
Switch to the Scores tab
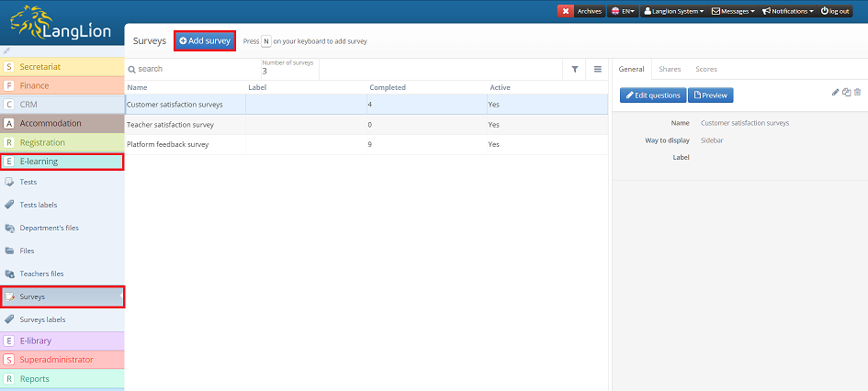point(706,69)
